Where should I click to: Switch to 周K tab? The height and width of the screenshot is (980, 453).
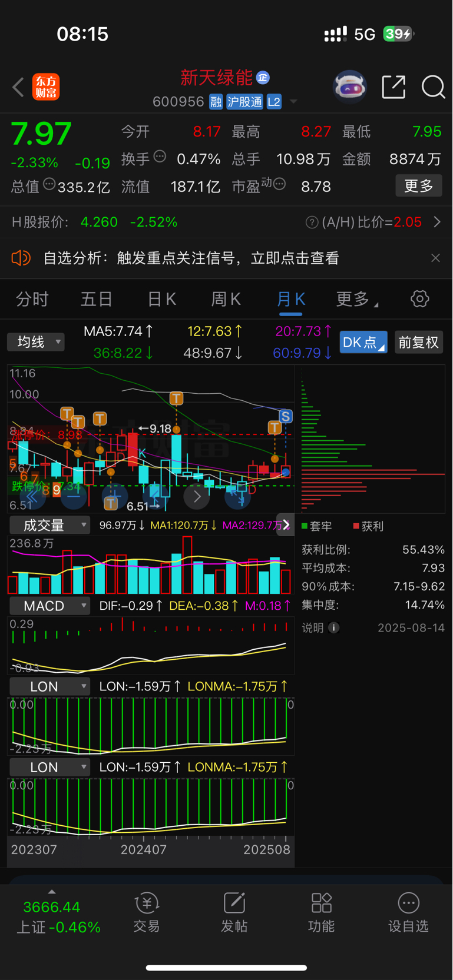pos(226,299)
